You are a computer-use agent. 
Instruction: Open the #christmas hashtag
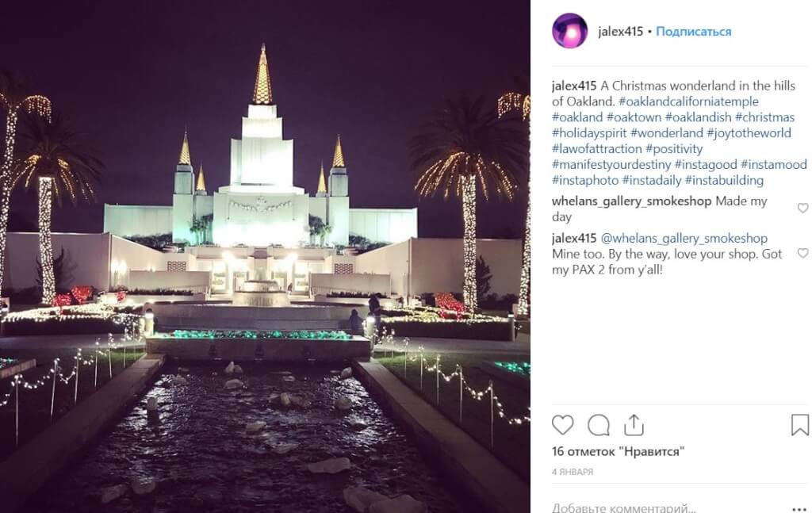point(764,117)
